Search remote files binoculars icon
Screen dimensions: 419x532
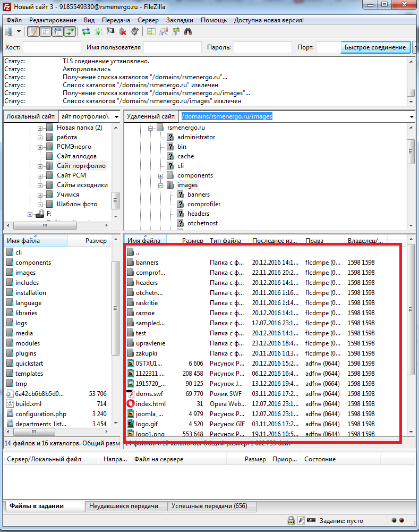click(188, 31)
